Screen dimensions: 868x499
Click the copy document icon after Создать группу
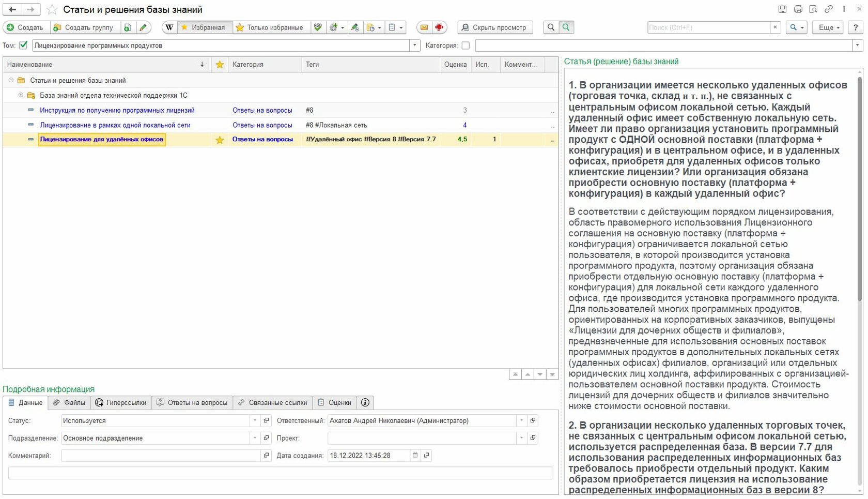tap(128, 27)
